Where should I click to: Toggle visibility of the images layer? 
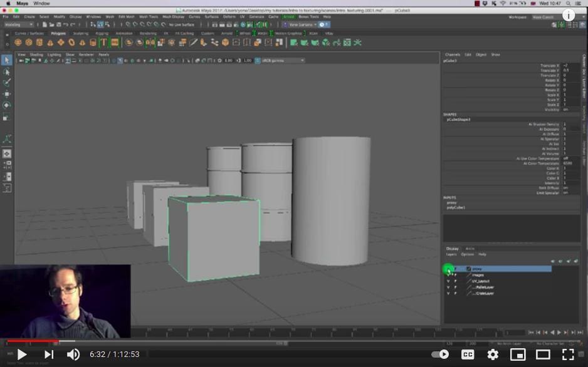click(448, 275)
